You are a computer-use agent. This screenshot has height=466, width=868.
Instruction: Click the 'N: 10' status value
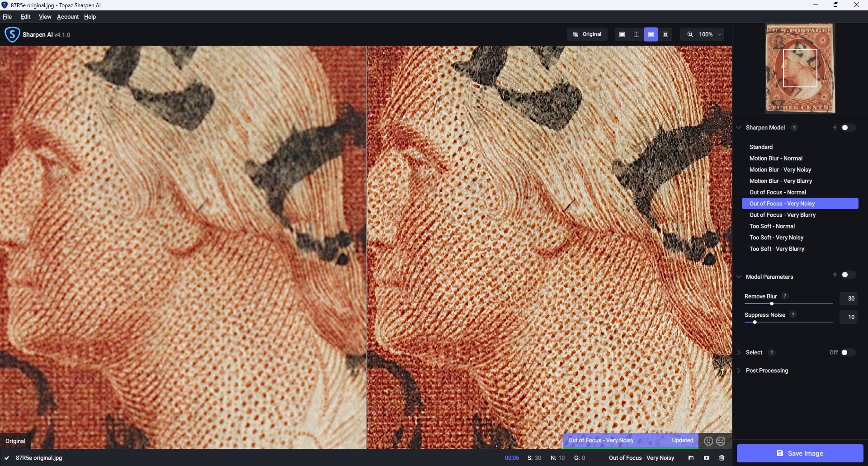click(x=557, y=458)
